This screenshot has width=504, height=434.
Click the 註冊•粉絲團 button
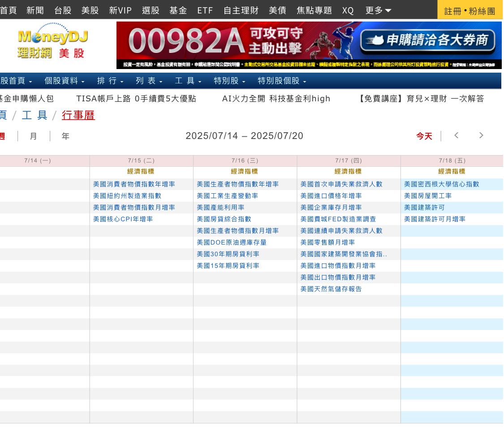[470, 11]
